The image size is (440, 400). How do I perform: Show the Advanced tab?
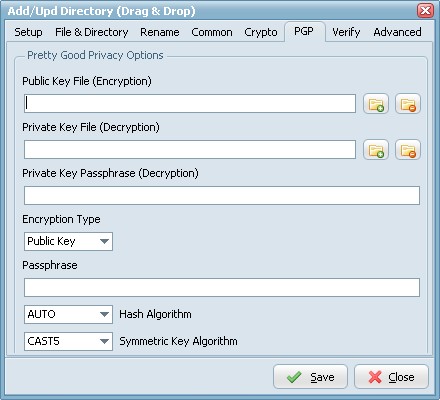(x=397, y=32)
